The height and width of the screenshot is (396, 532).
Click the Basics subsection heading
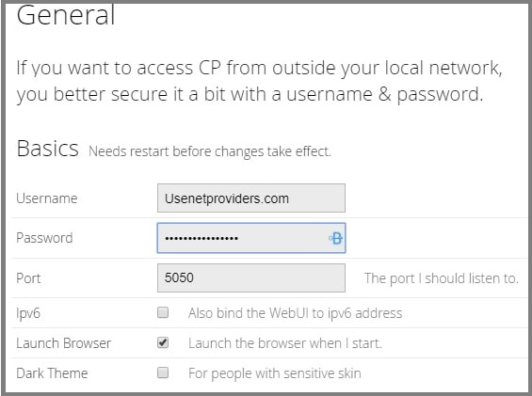click(47, 149)
